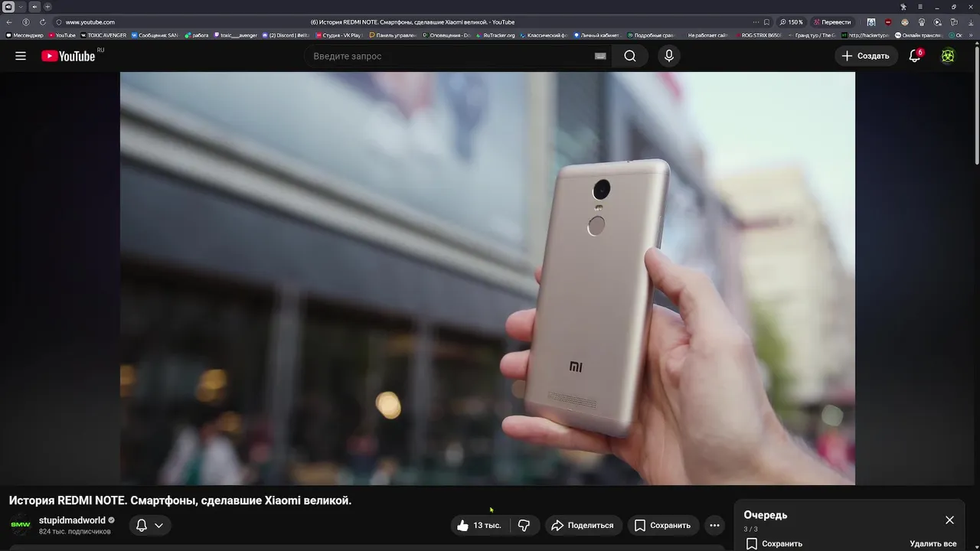Image resolution: width=980 pixels, height=551 pixels.
Task: Open the Сообщения SAN bookmark
Action: tap(155, 34)
